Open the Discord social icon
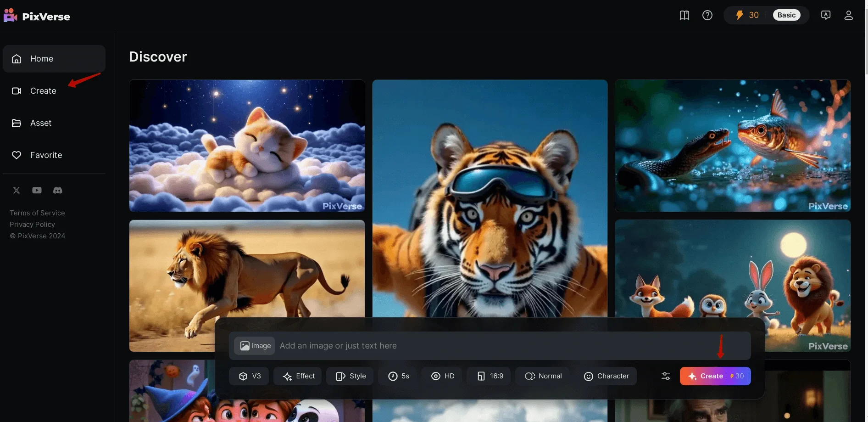The image size is (868, 422). tap(57, 190)
